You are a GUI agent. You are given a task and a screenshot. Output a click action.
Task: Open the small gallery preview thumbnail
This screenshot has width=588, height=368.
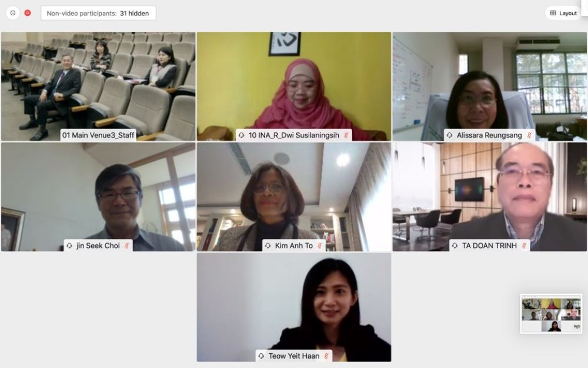(551, 314)
